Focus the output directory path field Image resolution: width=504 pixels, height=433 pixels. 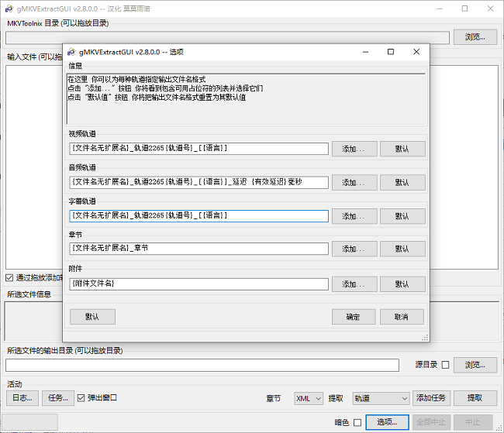click(202, 366)
